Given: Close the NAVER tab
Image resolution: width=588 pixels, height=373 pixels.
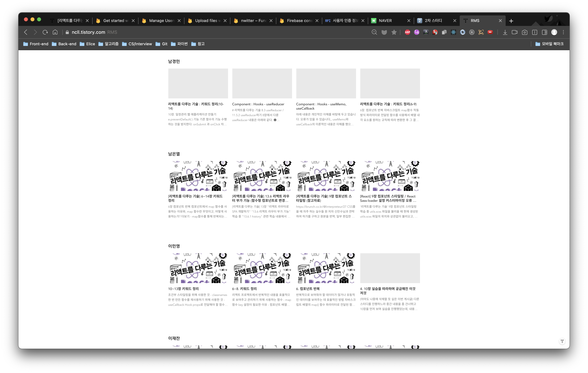Looking at the screenshot, I should pos(409,21).
